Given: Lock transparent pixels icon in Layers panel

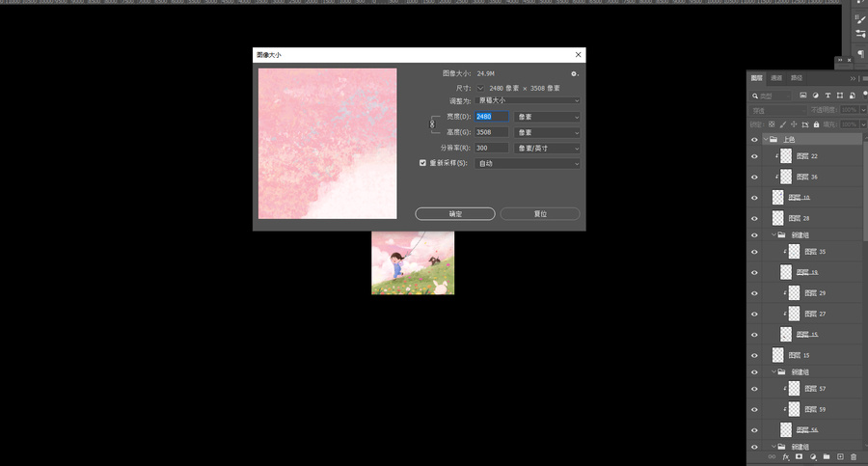Looking at the screenshot, I should 772,124.
